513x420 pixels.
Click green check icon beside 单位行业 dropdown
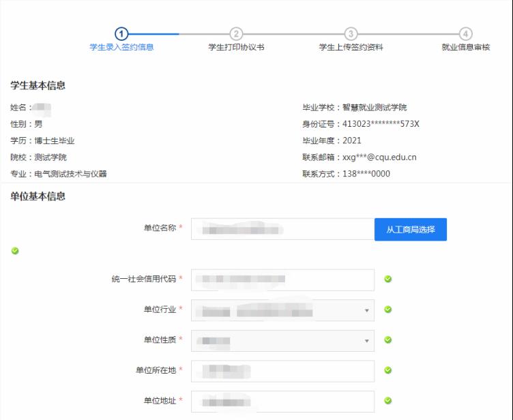coord(388,310)
